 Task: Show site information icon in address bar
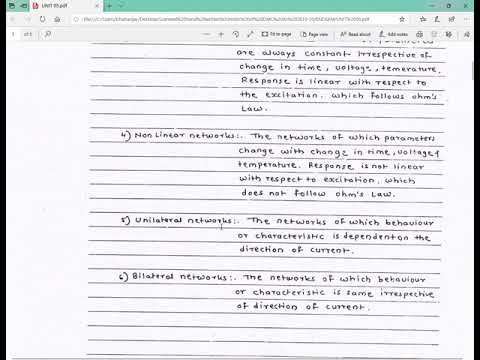76,19
